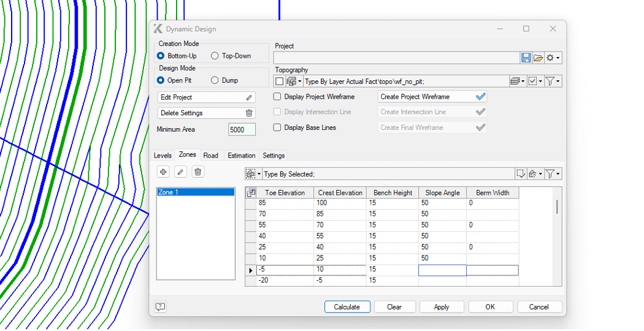Click the Apply button
Screen dimensions: 644x331
point(442,306)
